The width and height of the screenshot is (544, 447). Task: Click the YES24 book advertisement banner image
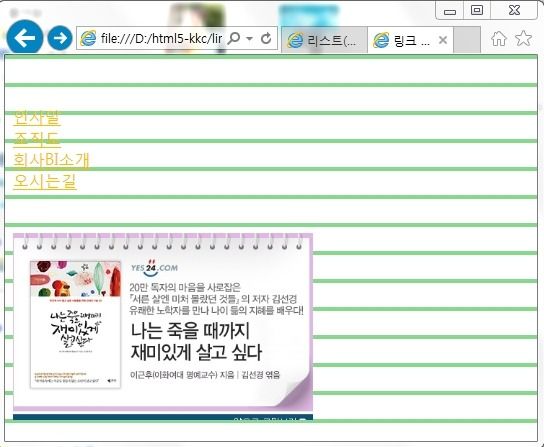tap(163, 327)
